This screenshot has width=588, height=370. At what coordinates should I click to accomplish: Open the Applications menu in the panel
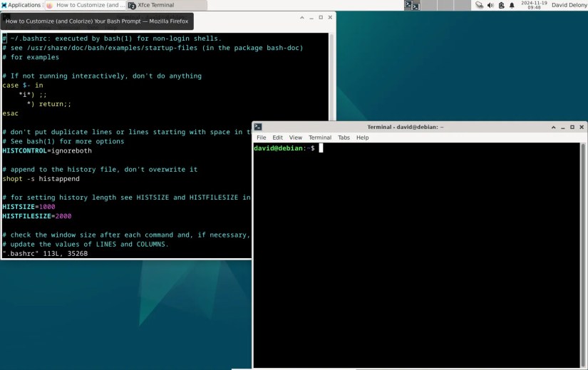21,5
